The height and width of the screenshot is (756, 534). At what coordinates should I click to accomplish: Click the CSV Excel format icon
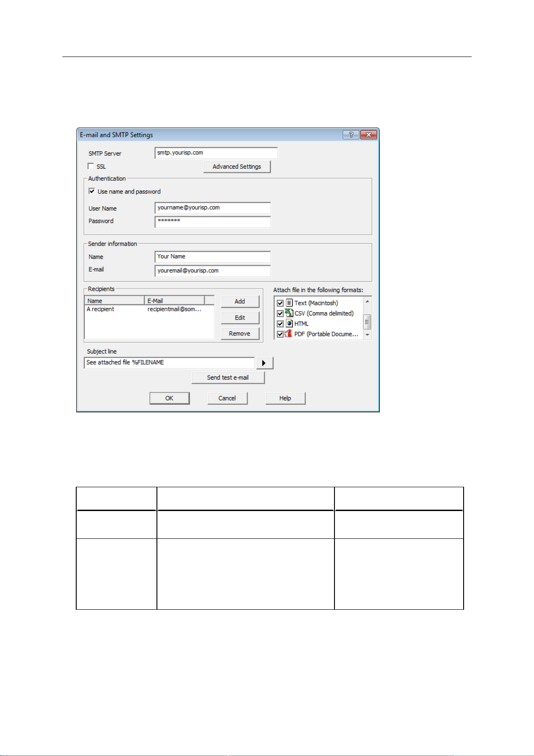pos(289,313)
